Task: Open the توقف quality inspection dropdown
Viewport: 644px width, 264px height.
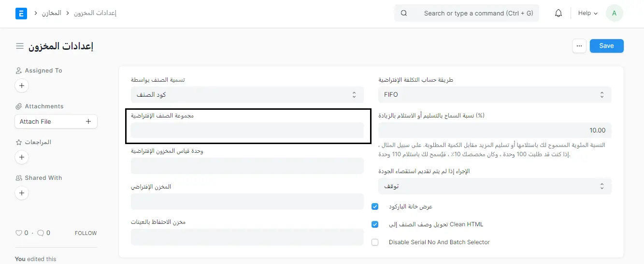Action: tap(495, 186)
